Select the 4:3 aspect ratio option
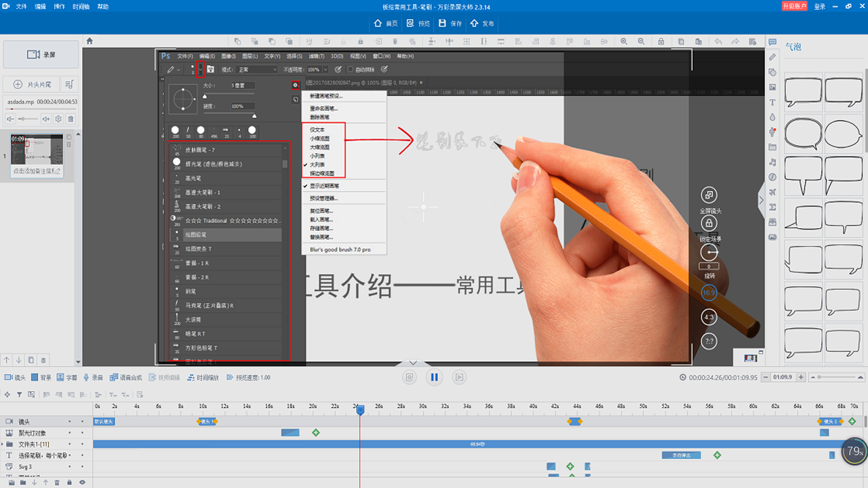 tap(709, 317)
